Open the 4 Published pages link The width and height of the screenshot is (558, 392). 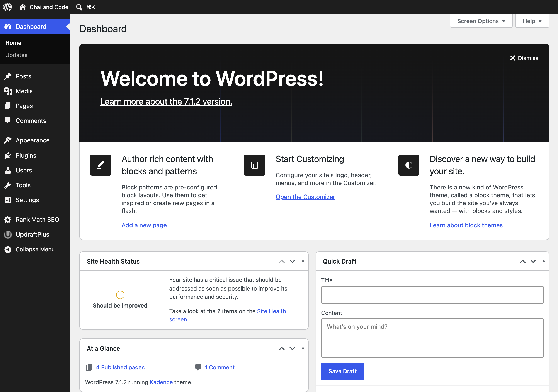(x=120, y=367)
